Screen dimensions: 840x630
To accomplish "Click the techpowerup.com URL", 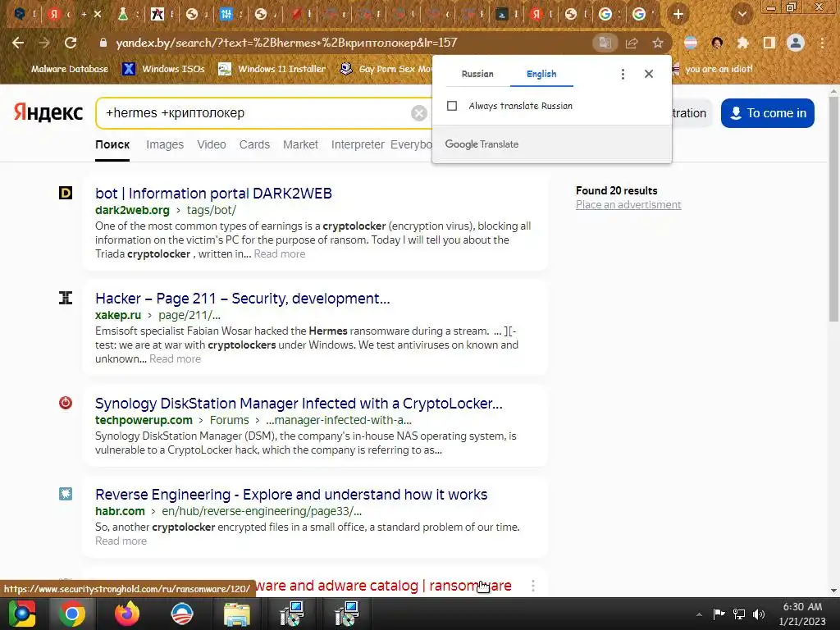I will pos(144,420).
